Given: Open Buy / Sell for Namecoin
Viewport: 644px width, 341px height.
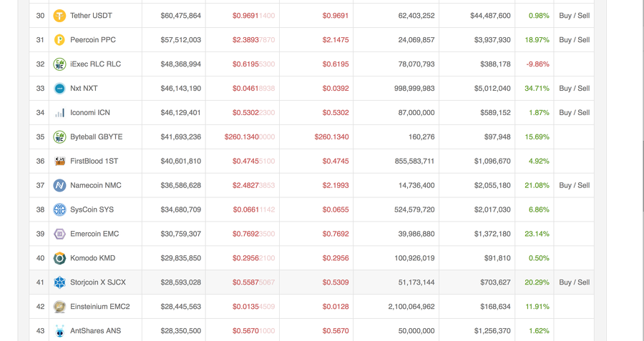Looking at the screenshot, I should (x=574, y=186).
